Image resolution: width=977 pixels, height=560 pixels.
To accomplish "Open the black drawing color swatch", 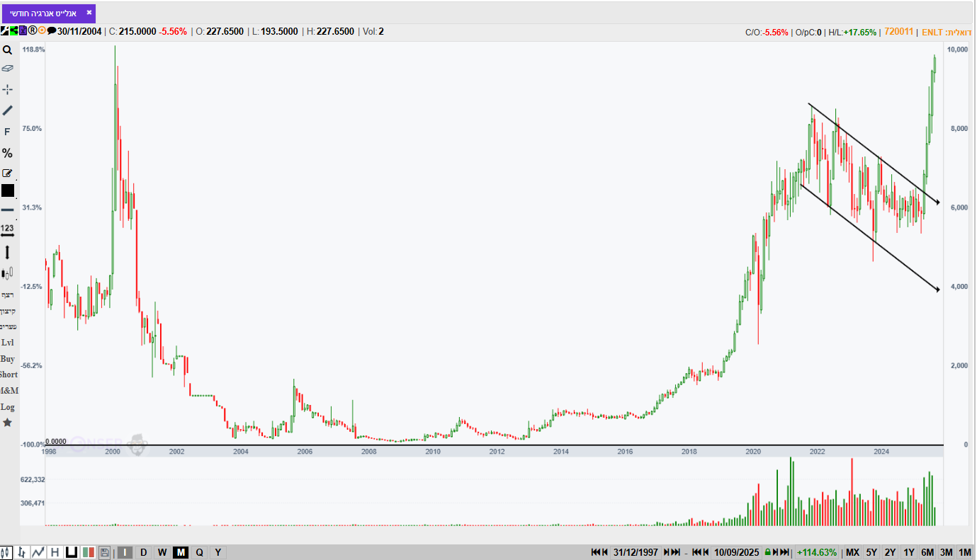I will click(7, 190).
